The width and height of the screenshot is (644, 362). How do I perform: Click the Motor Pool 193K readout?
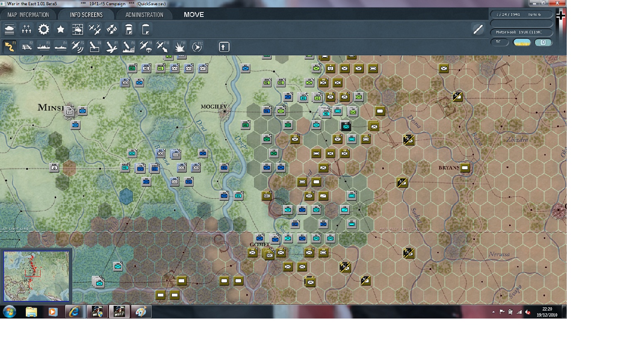pos(522,32)
